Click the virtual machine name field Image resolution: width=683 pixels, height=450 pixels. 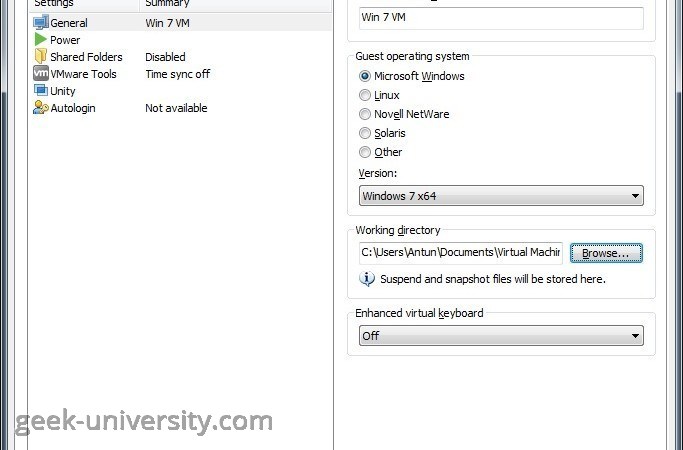coord(501,18)
